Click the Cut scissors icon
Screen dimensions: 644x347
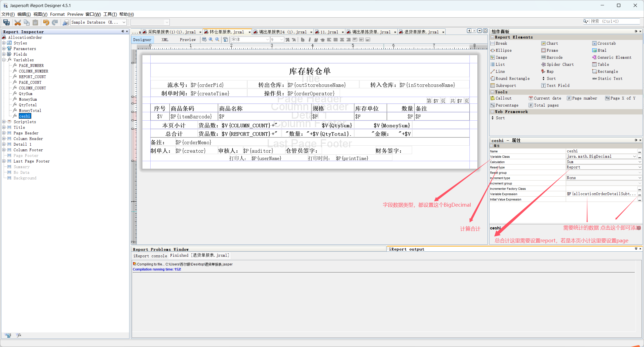(18, 22)
